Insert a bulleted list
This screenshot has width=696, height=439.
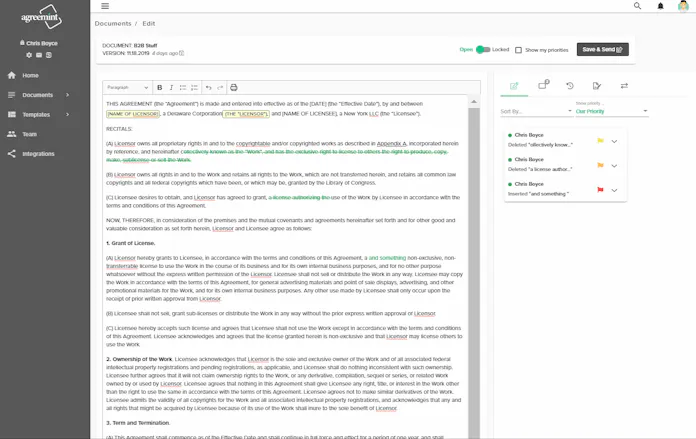[183, 87]
